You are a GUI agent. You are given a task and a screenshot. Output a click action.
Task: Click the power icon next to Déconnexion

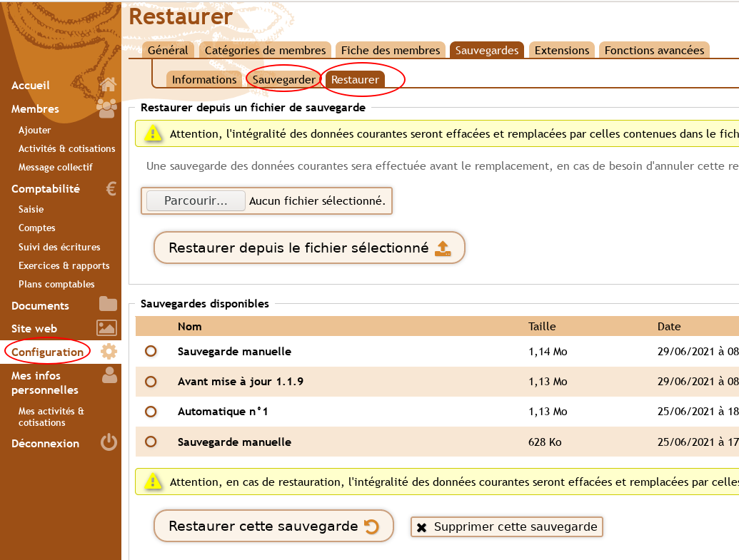tap(109, 443)
